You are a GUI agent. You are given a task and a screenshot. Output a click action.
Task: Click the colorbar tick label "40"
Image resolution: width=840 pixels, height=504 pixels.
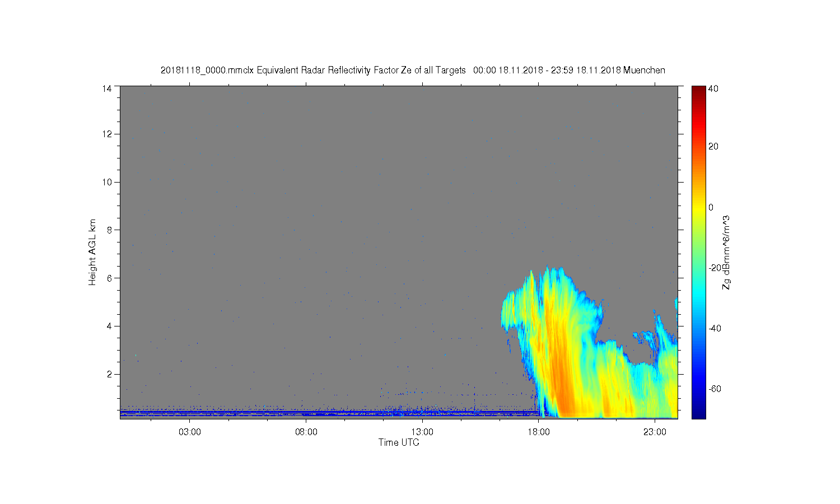coord(713,88)
